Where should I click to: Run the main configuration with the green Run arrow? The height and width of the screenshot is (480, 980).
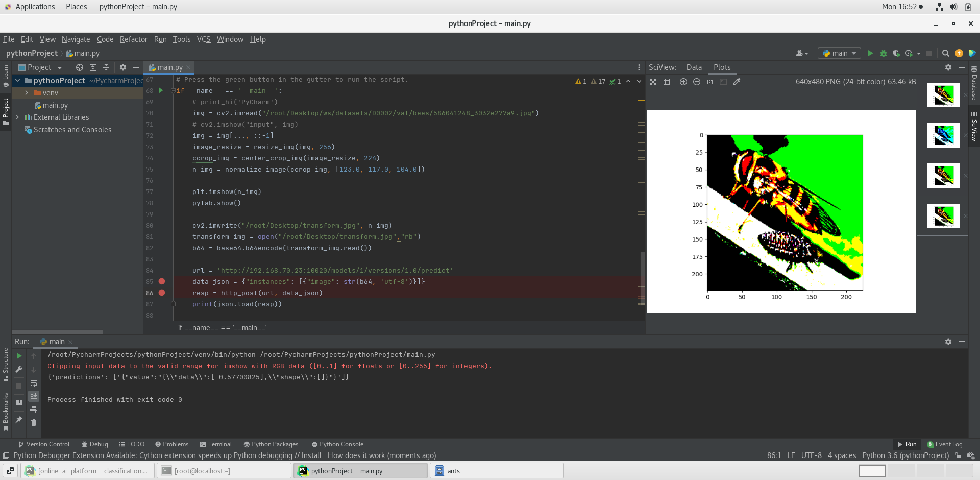tap(870, 53)
